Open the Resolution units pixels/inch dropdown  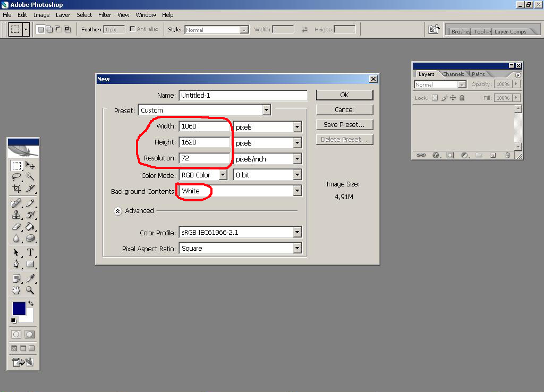click(268, 159)
